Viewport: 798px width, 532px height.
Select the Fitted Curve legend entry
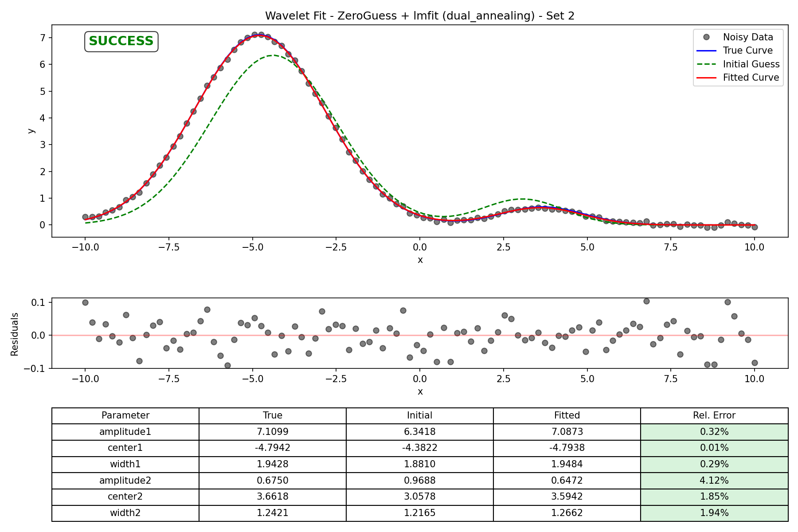pos(739,78)
